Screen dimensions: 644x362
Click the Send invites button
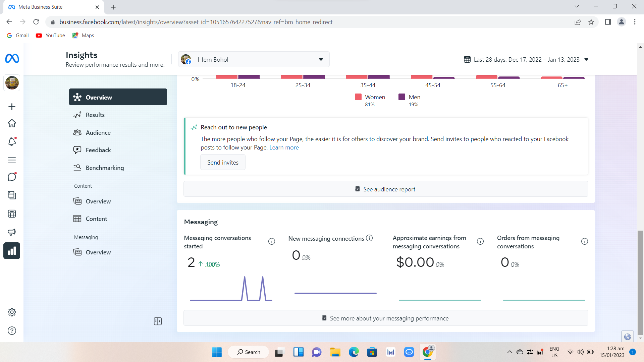point(223,162)
